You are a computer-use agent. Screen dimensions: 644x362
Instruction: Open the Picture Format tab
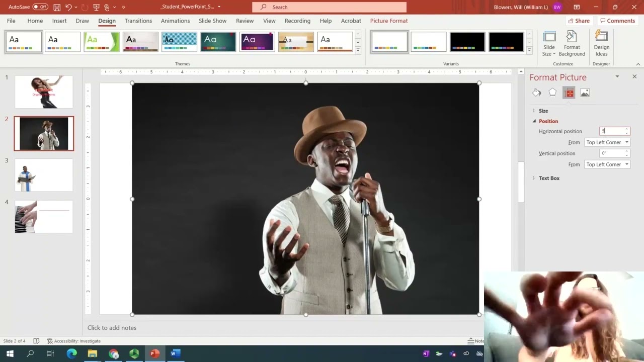[x=389, y=21]
